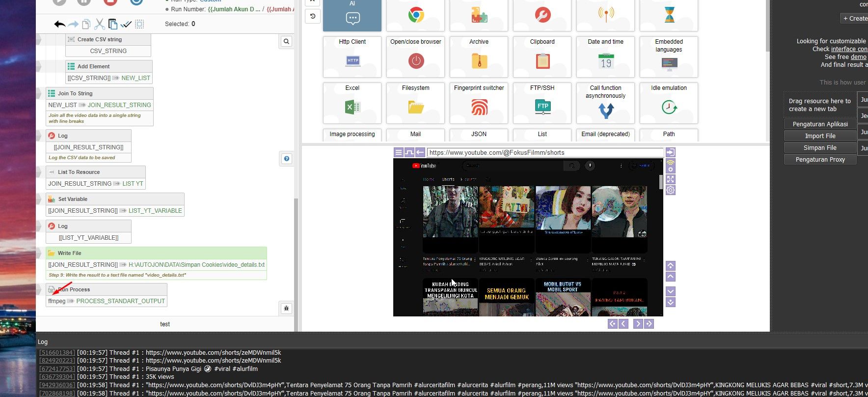
Task: Click scroll right chevron button
Action: pos(638,324)
